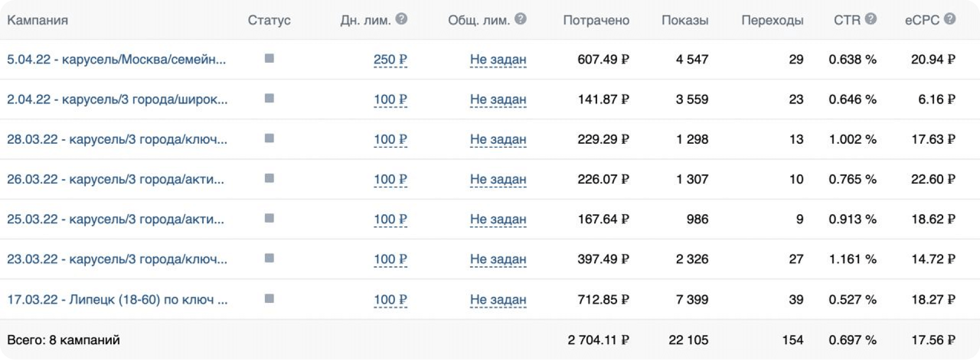Sort by Показы column header
This screenshot has width=980, height=360.
click(x=684, y=20)
